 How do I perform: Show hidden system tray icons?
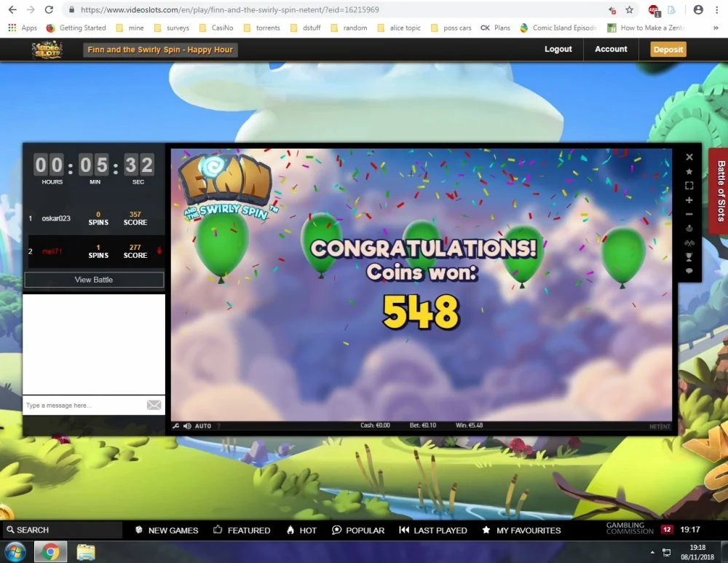tap(652, 552)
